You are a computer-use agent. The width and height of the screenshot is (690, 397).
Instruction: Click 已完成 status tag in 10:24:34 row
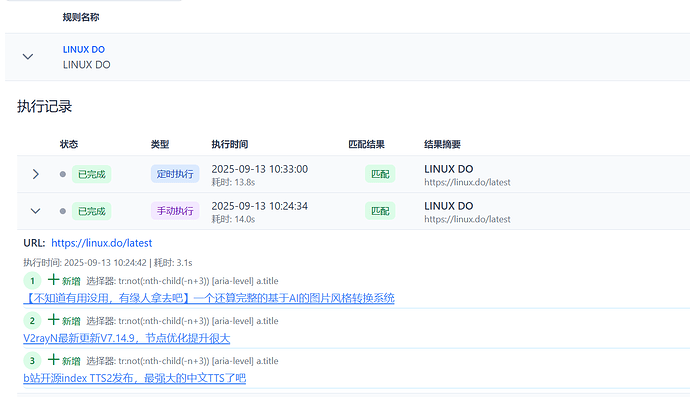coord(92,211)
